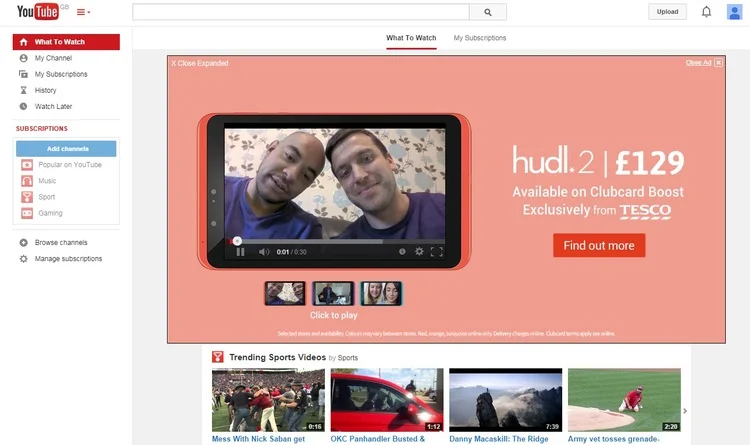This screenshot has width=750, height=445.
Task: Click the Sport trophy icon in sidebar
Action: tap(27, 197)
